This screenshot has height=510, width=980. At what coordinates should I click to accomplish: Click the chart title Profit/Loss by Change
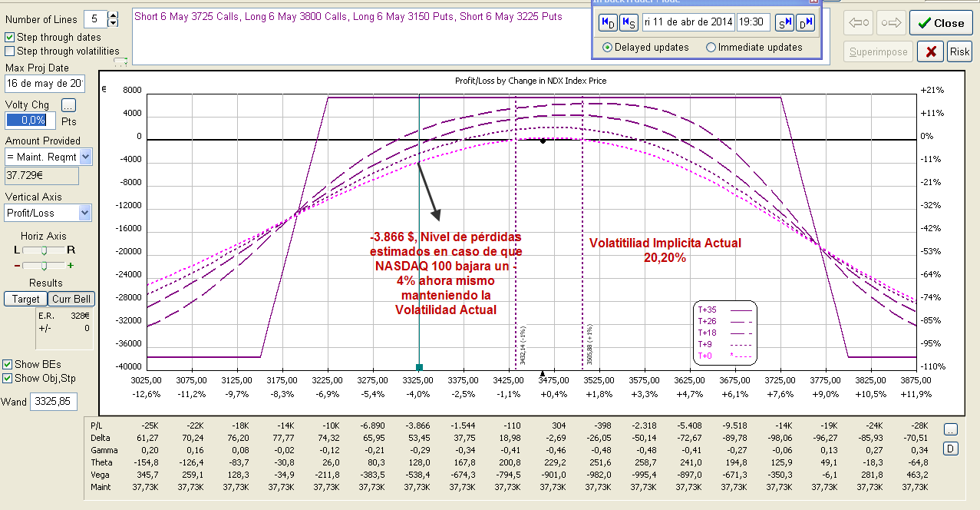point(531,80)
